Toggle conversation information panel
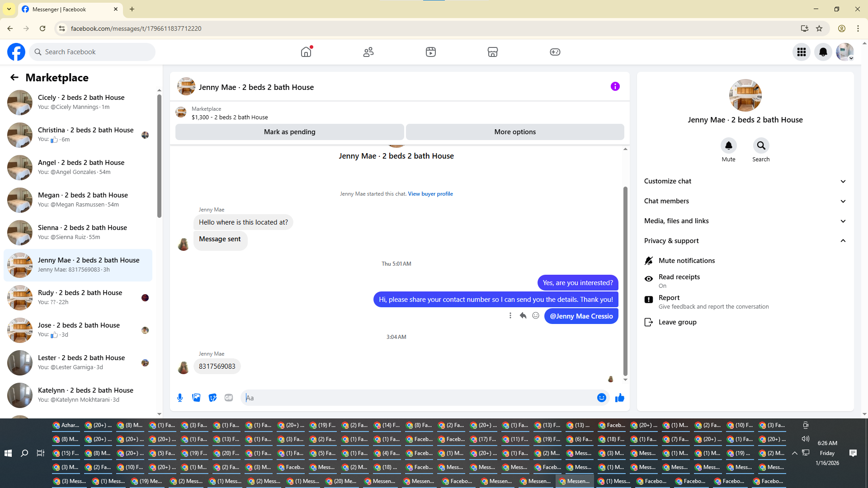 coord(615,86)
